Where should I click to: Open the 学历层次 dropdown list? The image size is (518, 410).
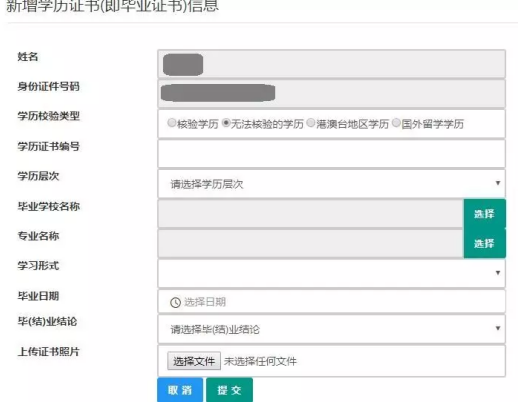click(x=332, y=184)
